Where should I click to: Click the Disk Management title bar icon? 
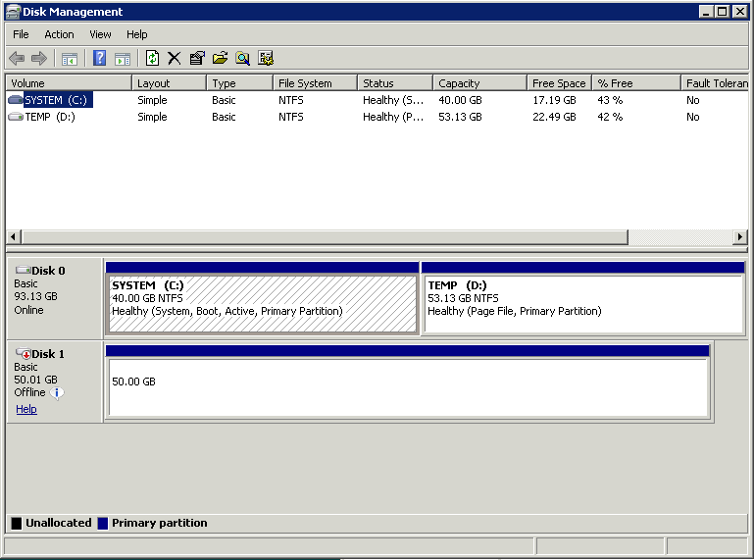click(x=13, y=12)
